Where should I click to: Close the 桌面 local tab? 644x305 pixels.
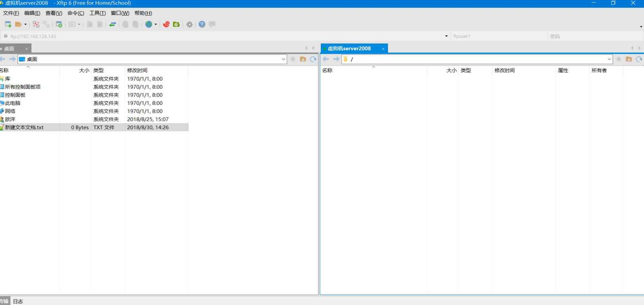tap(27, 49)
